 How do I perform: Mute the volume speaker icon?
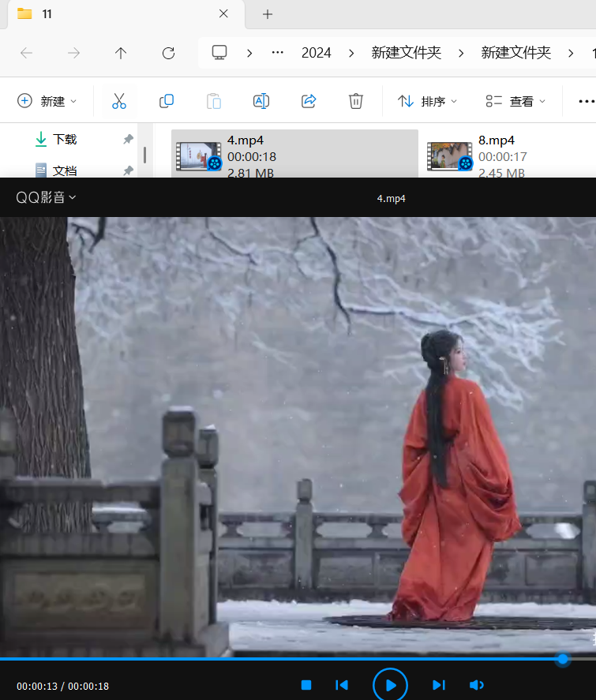[477, 685]
